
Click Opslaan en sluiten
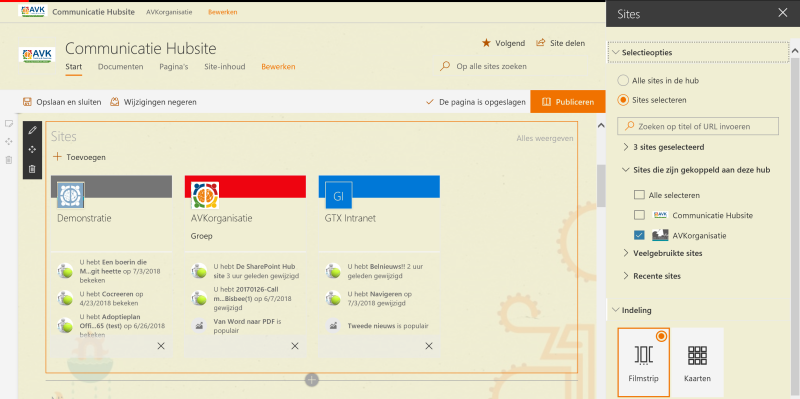62,102
